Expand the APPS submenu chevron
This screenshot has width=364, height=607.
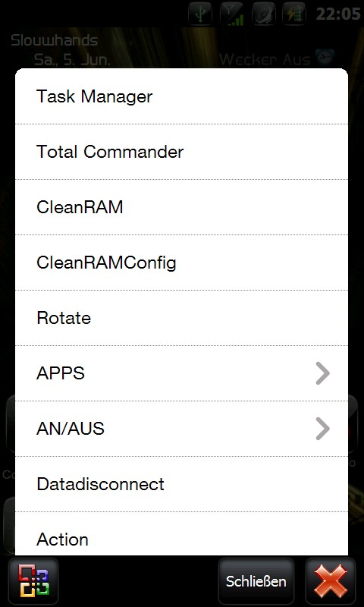click(322, 373)
